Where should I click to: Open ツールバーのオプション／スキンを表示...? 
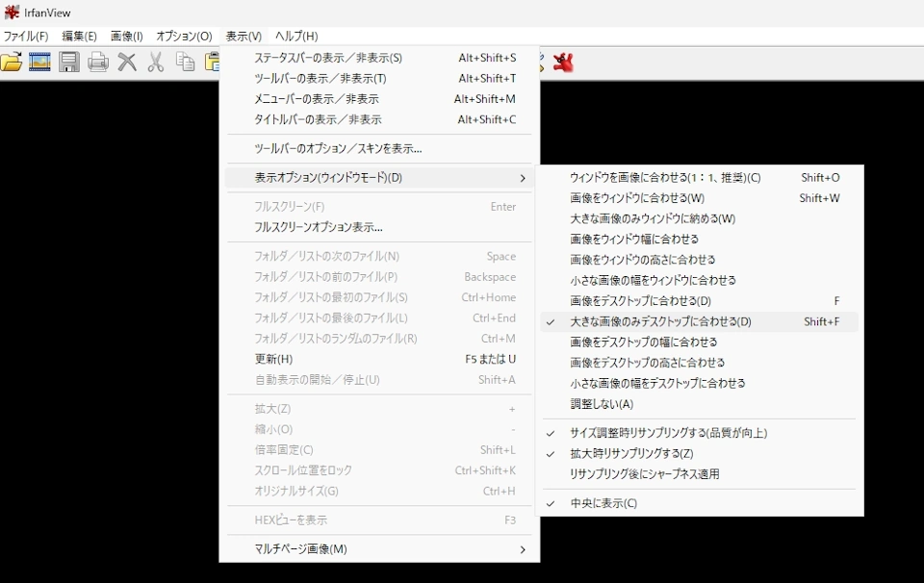[379, 148]
